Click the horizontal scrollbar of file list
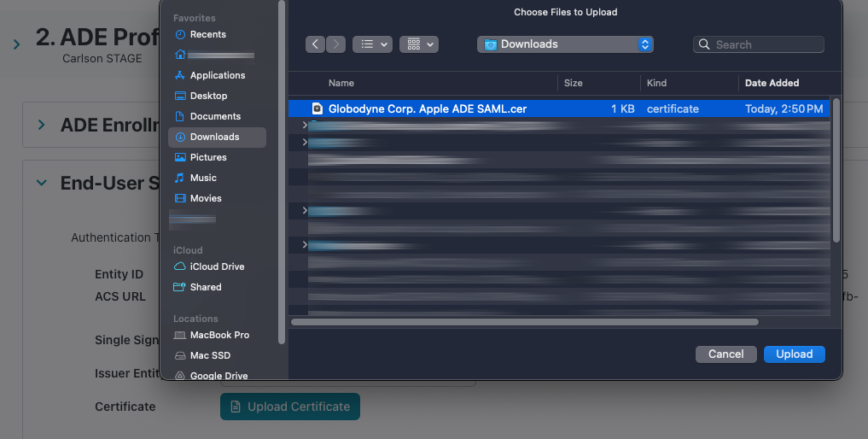The width and height of the screenshot is (868, 439). click(x=525, y=322)
